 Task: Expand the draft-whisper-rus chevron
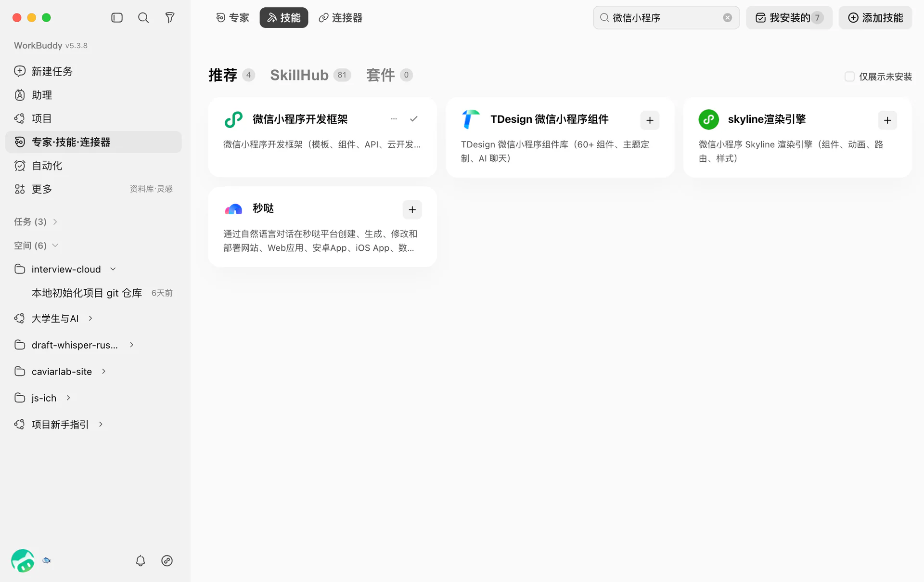131,345
